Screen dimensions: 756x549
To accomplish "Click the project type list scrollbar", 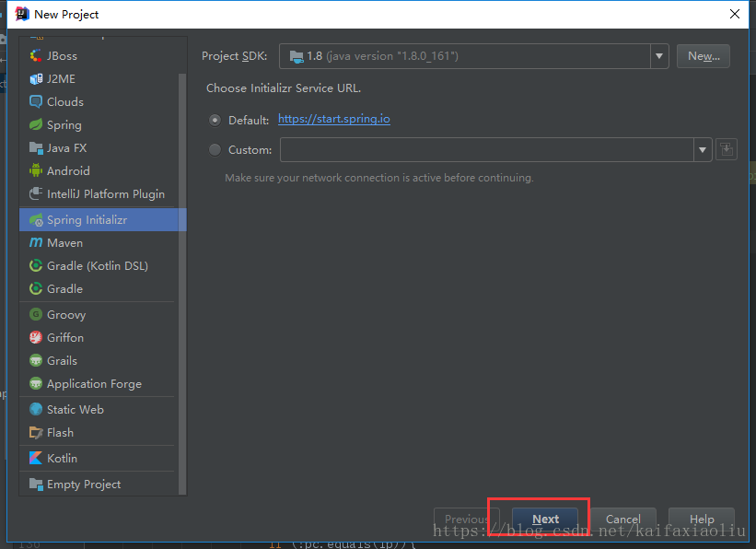I will [x=182, y=284].
